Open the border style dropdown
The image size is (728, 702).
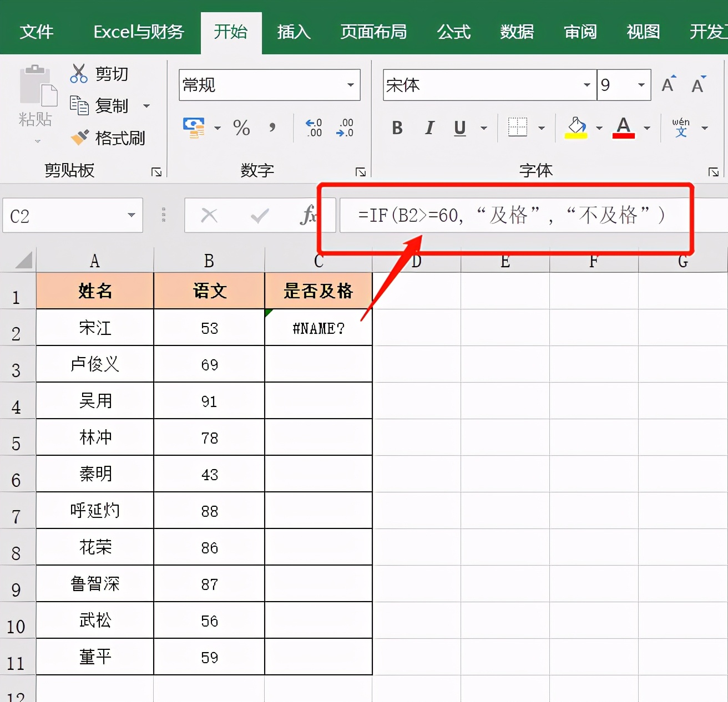(x=542, y=128)
